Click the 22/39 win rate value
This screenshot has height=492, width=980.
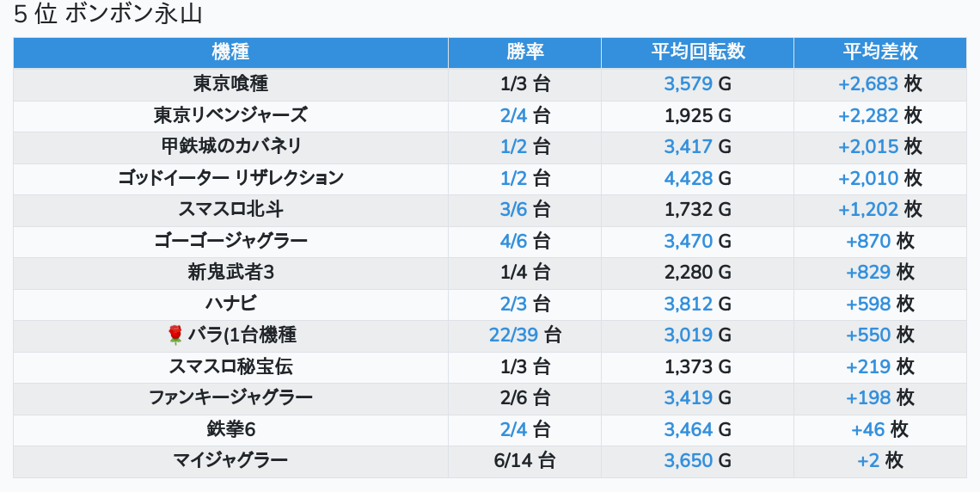(514, 335)
